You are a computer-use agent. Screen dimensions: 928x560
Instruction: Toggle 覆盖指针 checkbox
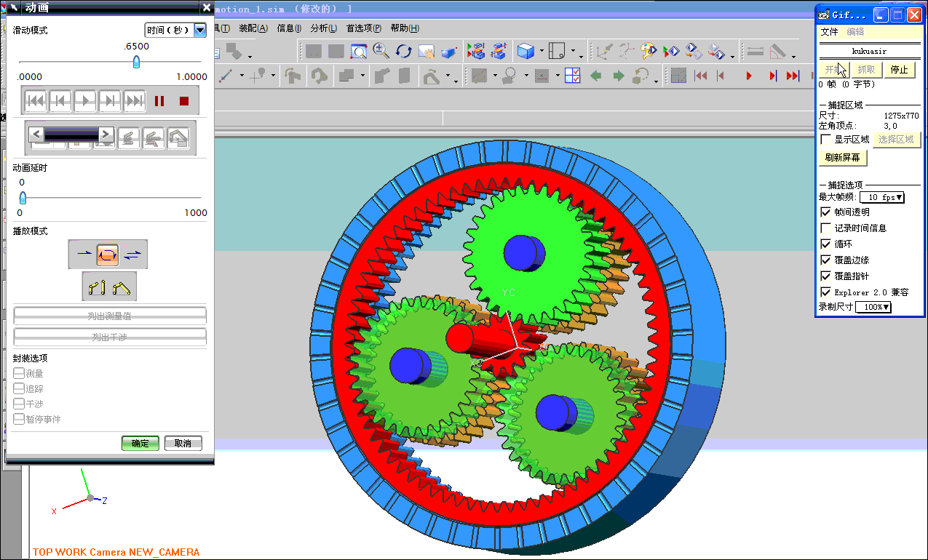(826, 276)
